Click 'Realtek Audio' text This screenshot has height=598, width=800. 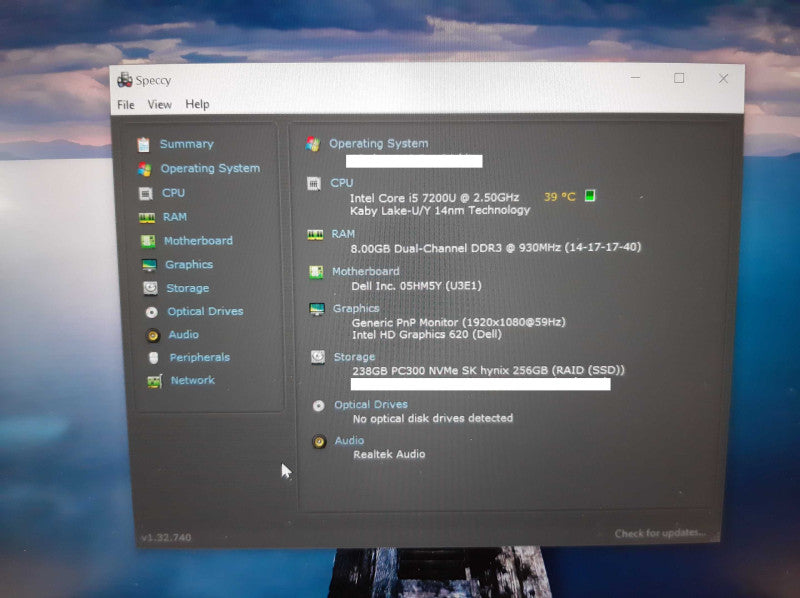pyautogui.click(x=389, y=454)
